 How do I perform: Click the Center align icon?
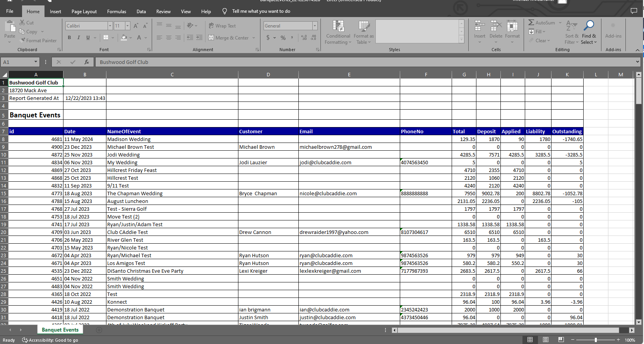(169, 38)
